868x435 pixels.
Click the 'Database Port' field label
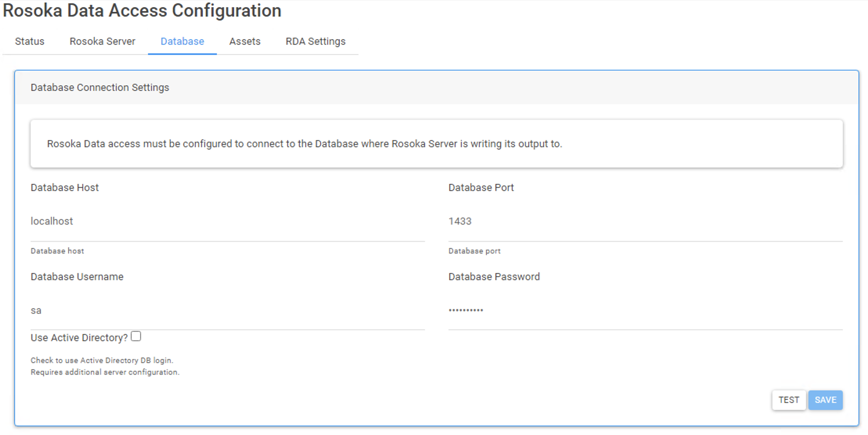(481, 188)
